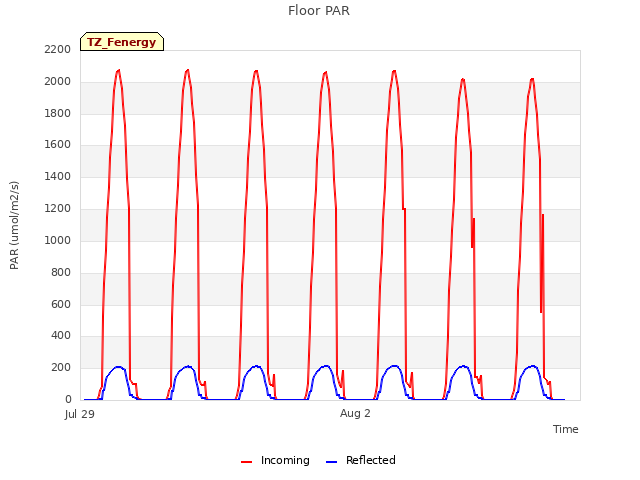Click the 600 y-axis tick label

click(61, 304)
